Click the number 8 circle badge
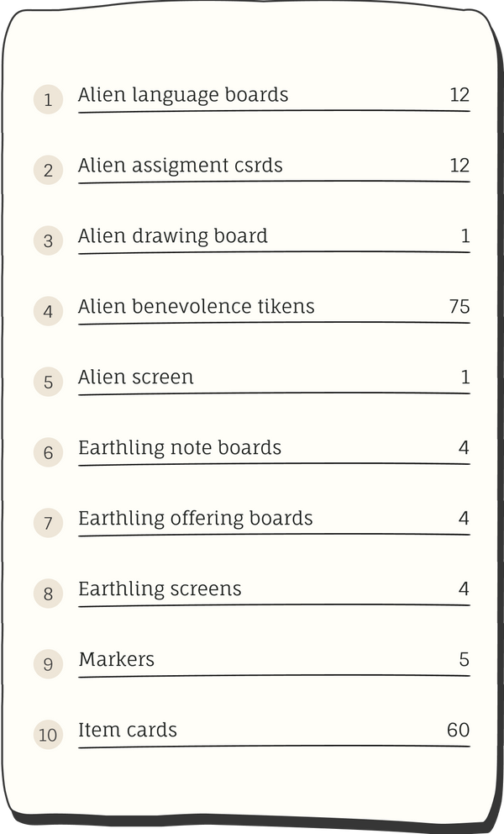The image size is (504, 834). (x=48, y=594)
